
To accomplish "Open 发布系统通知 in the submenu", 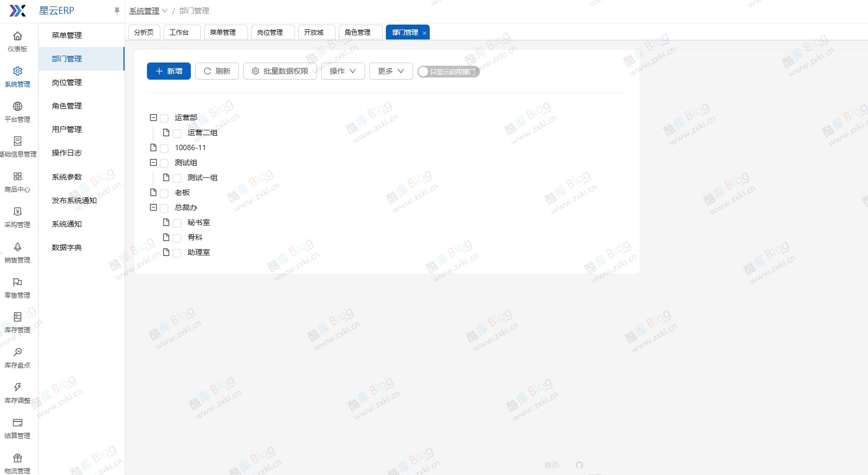I will 81,200.
